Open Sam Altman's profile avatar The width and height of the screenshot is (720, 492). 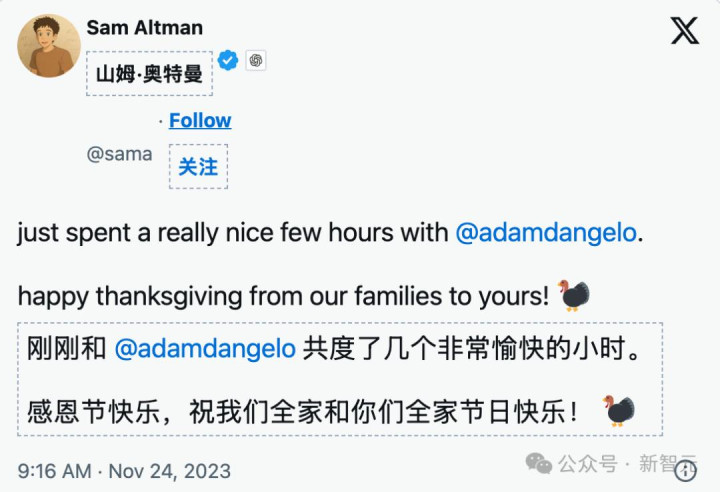[x=48, y=46]
